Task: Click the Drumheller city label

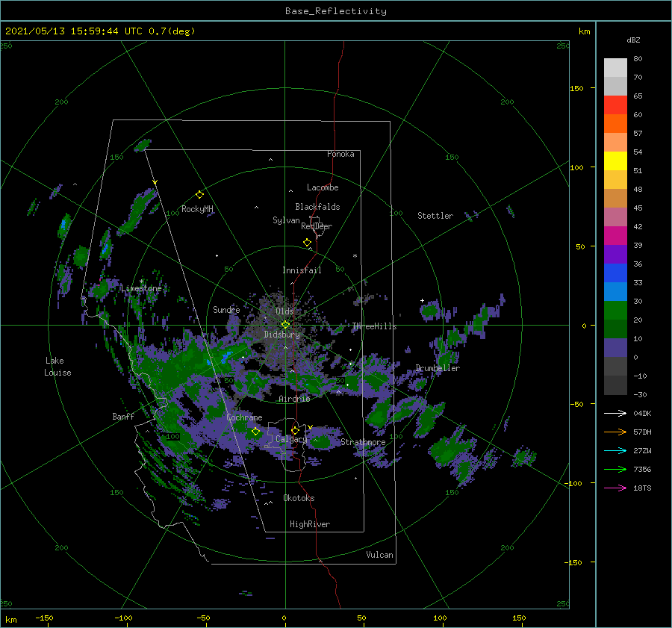Action: (438, 368)
